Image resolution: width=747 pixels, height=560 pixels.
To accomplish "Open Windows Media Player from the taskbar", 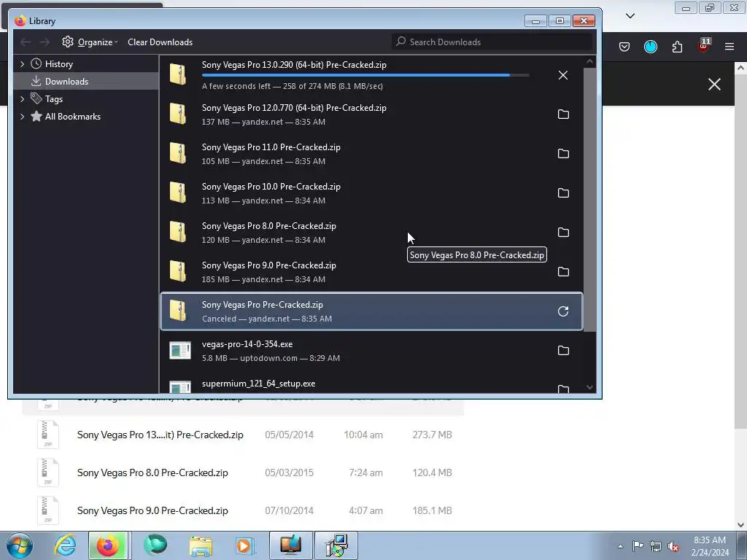I will click(245, 545).
